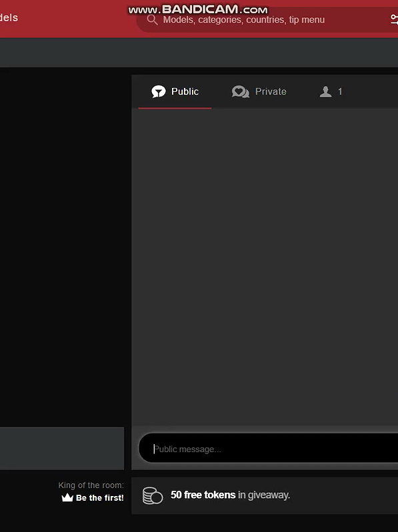Open the filter sliders icon in header
The width and height of the screenshot is (398, 532).
[394, 19]
